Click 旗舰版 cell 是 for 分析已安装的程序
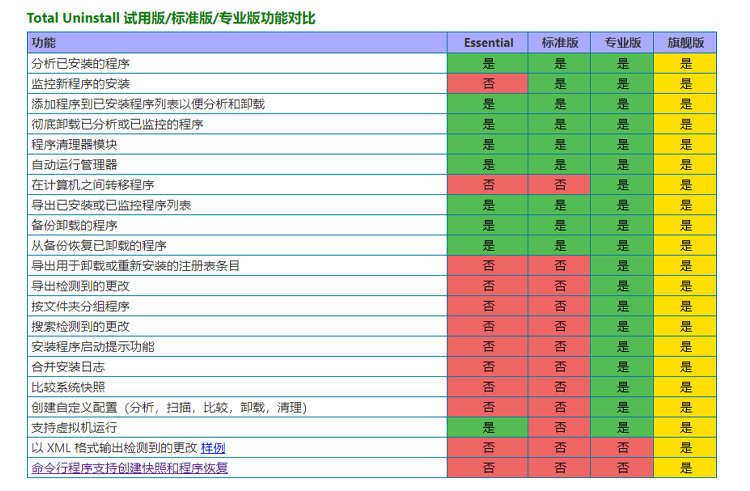 pos(685,64)
